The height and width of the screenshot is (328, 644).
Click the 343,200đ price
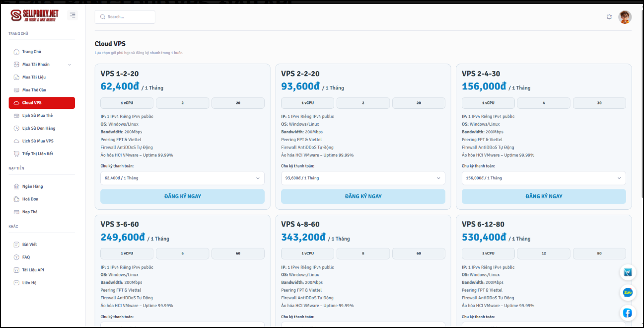(x=303, y=237)
